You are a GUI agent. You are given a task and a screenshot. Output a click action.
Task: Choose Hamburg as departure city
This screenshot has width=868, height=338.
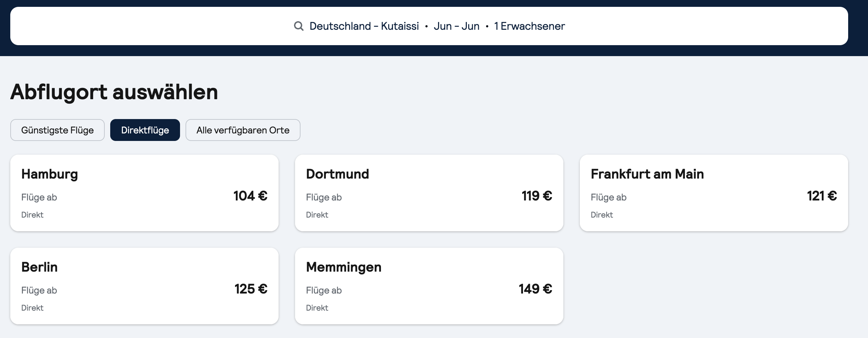pyautogui.click(x=144, y=193)
